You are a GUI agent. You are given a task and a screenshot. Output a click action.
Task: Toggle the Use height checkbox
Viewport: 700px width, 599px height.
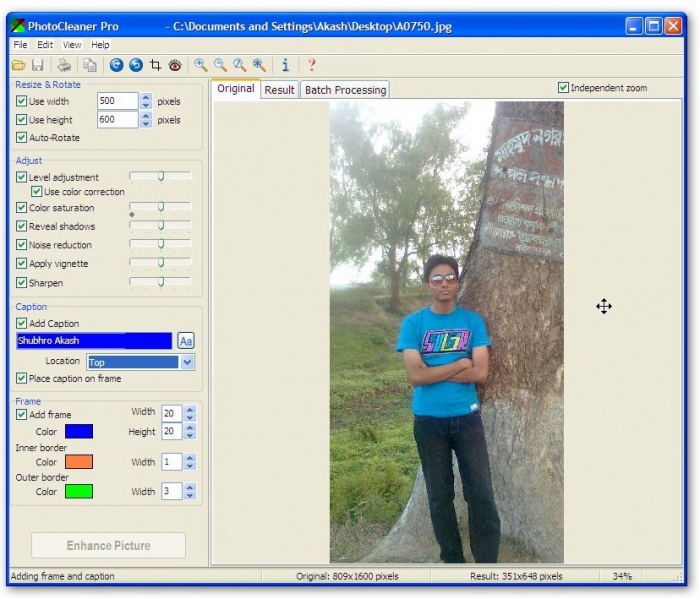[21, 119]
